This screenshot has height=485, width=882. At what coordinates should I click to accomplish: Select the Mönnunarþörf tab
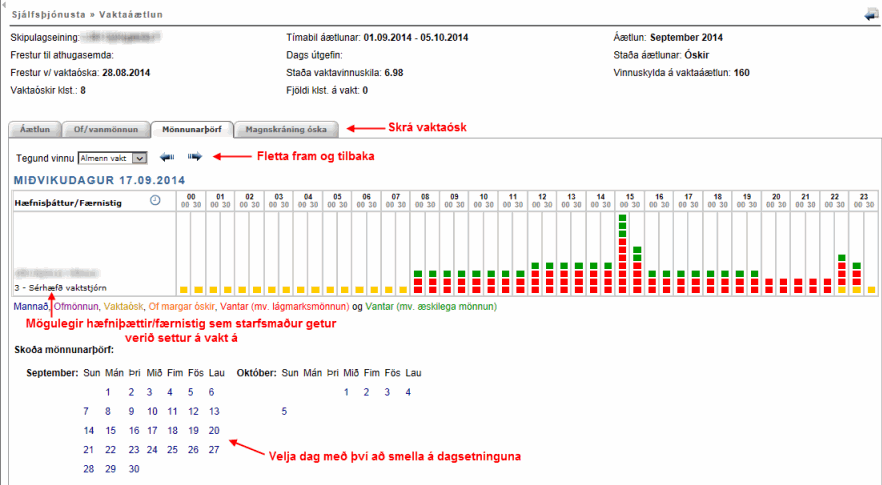[192, 129]
